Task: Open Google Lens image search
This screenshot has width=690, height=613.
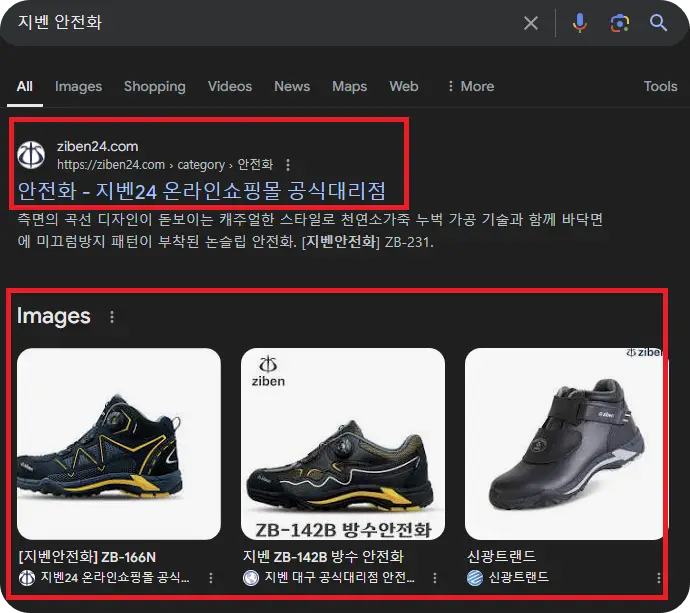Action: pos(619,23)
